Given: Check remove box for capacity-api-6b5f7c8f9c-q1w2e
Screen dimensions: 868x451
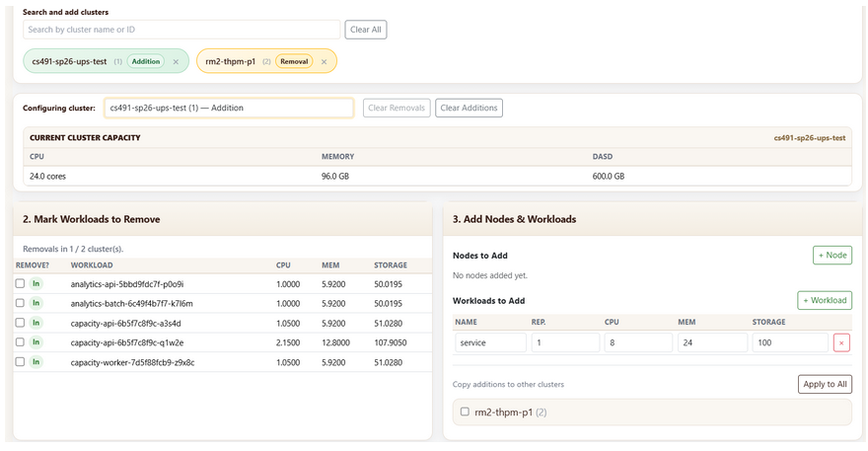Looking at the screenshot, I should click(x=20, y=342).
